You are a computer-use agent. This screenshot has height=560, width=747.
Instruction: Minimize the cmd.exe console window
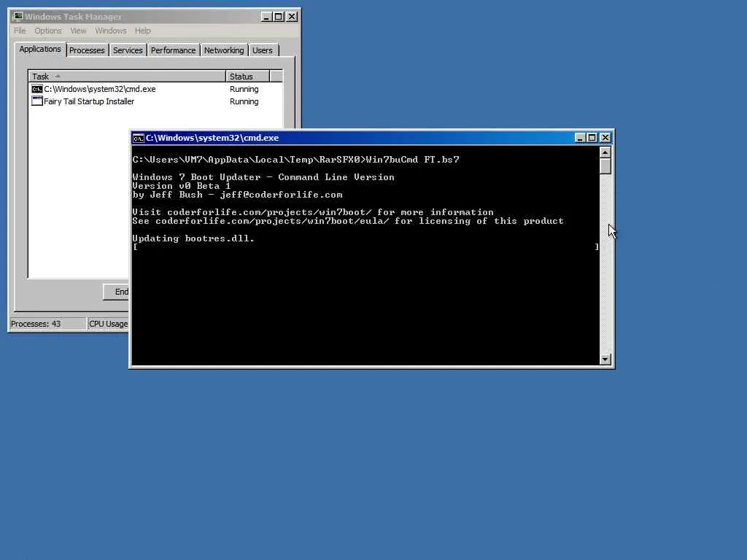pyautogui.click(x=580, y=138)
